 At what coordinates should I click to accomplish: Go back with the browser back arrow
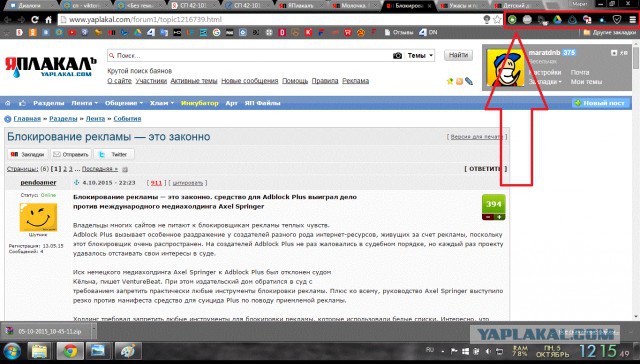click(x=7, y=20)
